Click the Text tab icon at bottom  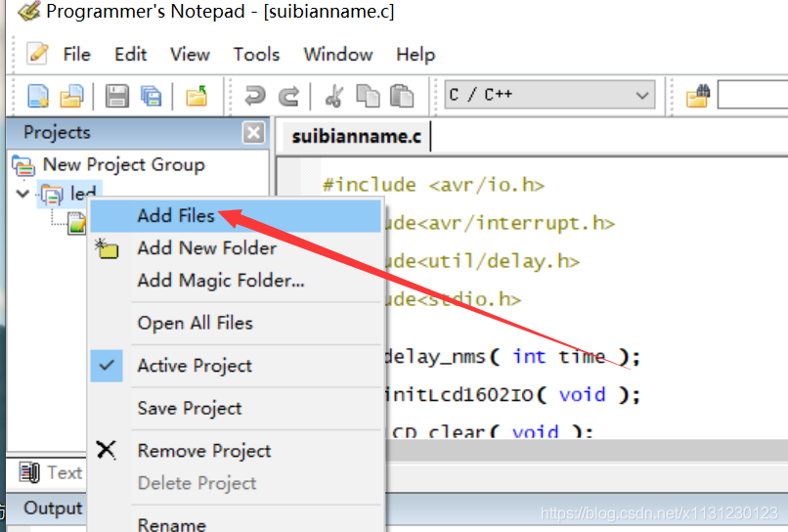point(29,472)
